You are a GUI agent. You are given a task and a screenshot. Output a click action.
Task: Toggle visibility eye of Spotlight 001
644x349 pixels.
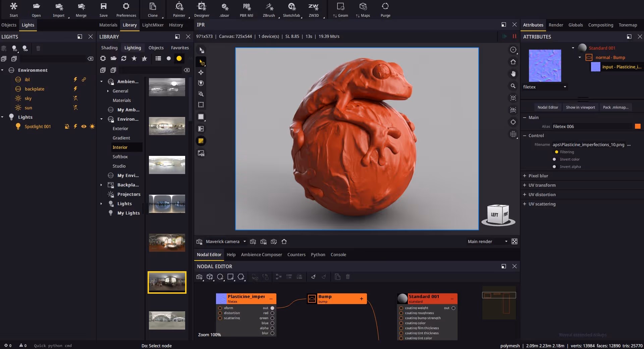(x=84, y=126)
